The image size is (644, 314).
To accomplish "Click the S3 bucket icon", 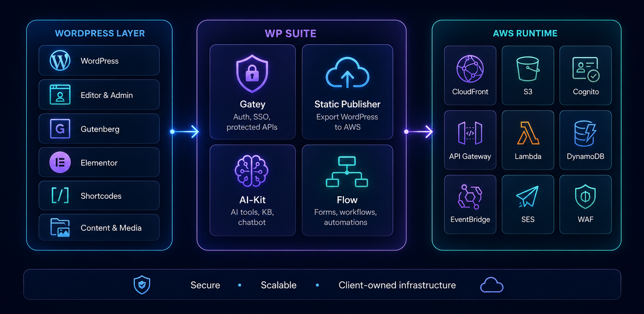I will point(528,69).
